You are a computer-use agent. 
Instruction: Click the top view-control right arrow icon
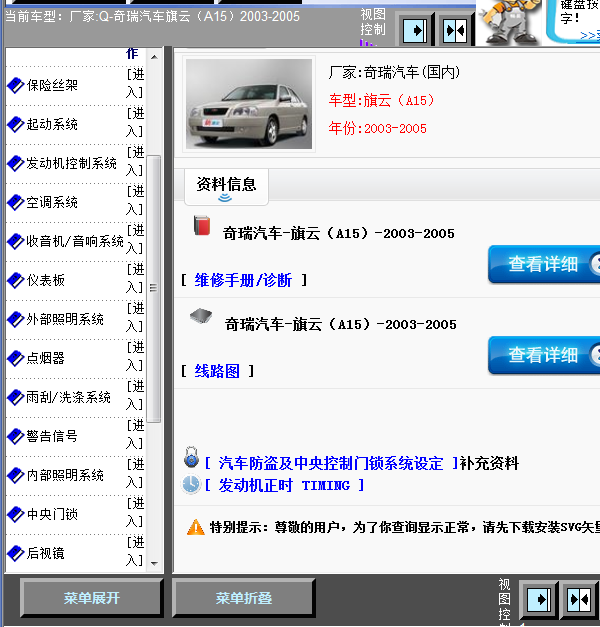[415, 30]
